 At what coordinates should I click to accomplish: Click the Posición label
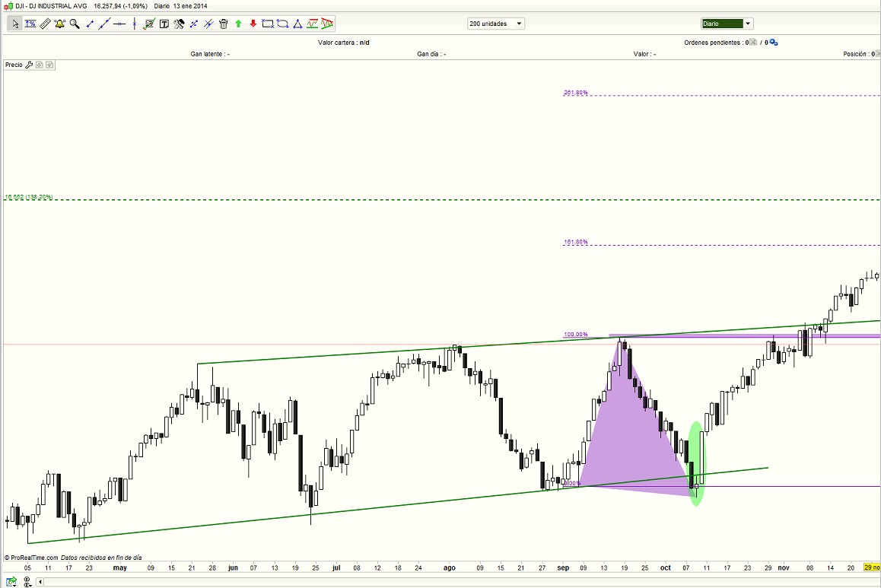pos(856,55)
